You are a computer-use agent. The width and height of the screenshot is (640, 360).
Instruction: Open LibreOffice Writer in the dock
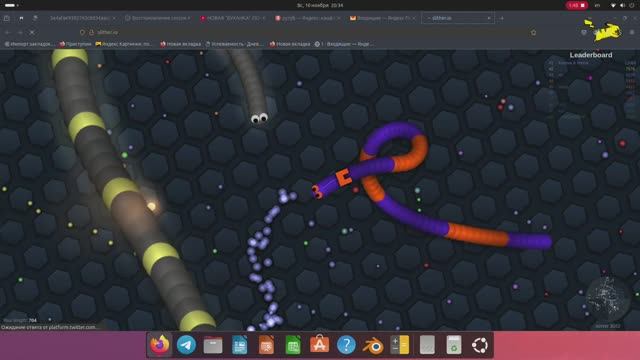click(240, 345)
